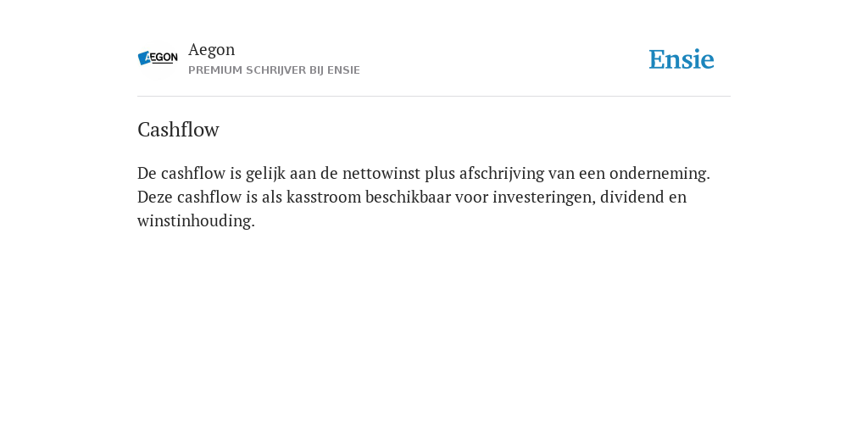868x434 pixels.
Task: Click the opening word 'De' of the definition
Action: coord(147,173)
